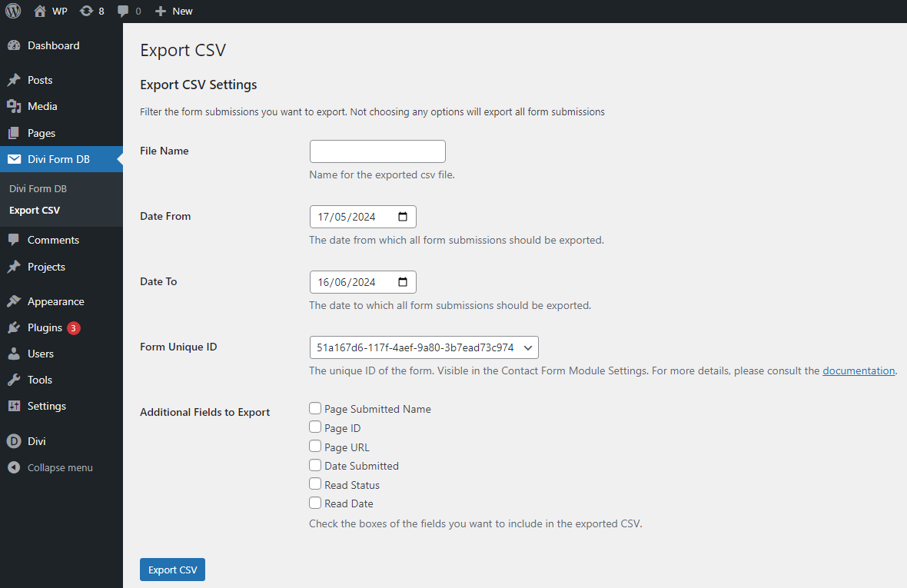Click the WordPress logo icon
Viewport: 907px width, 588px height.
13,11
